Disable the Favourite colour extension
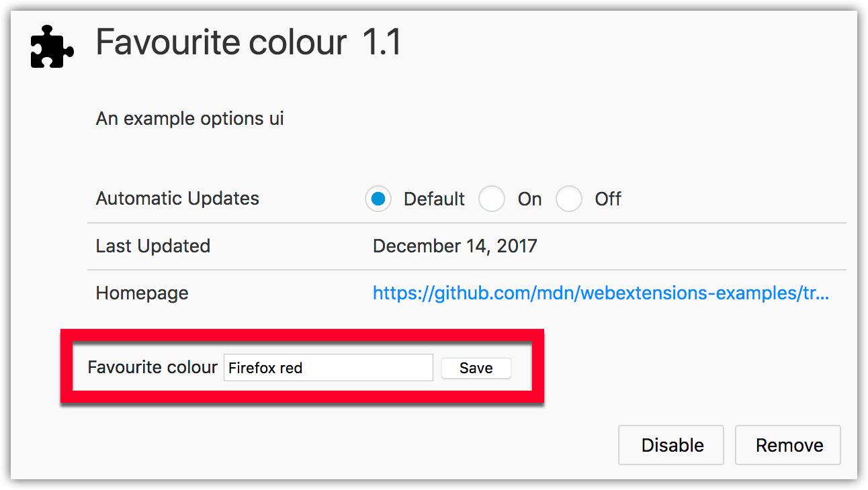Screen dimensions: 868x490 [x=670, y=444]
